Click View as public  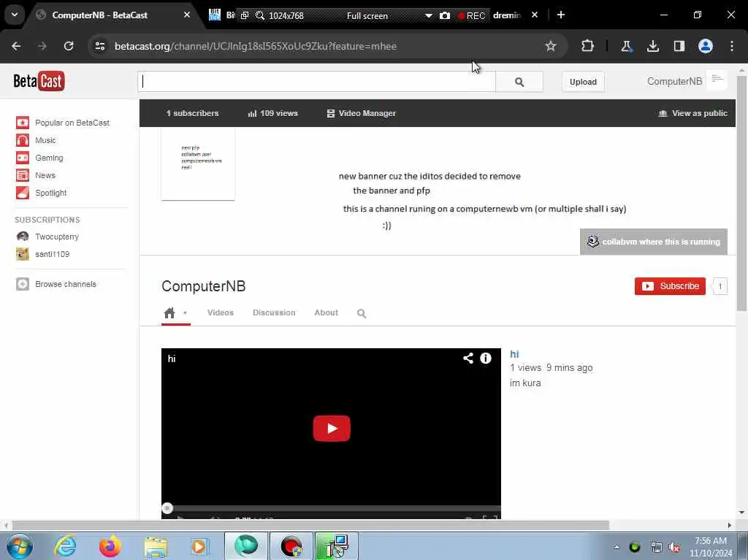coord(692,113)
